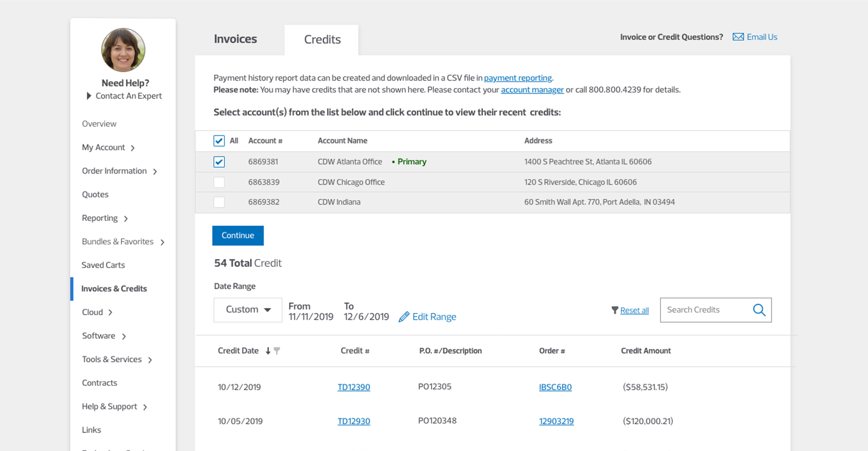Toggle the All accounts checkbox
Screen dimensions: 868x451
(219, 141)
